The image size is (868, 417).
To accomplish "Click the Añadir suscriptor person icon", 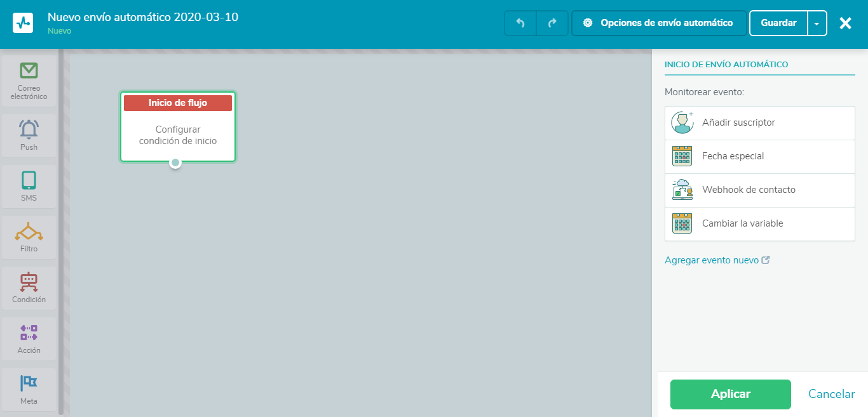I will (682, 122).
